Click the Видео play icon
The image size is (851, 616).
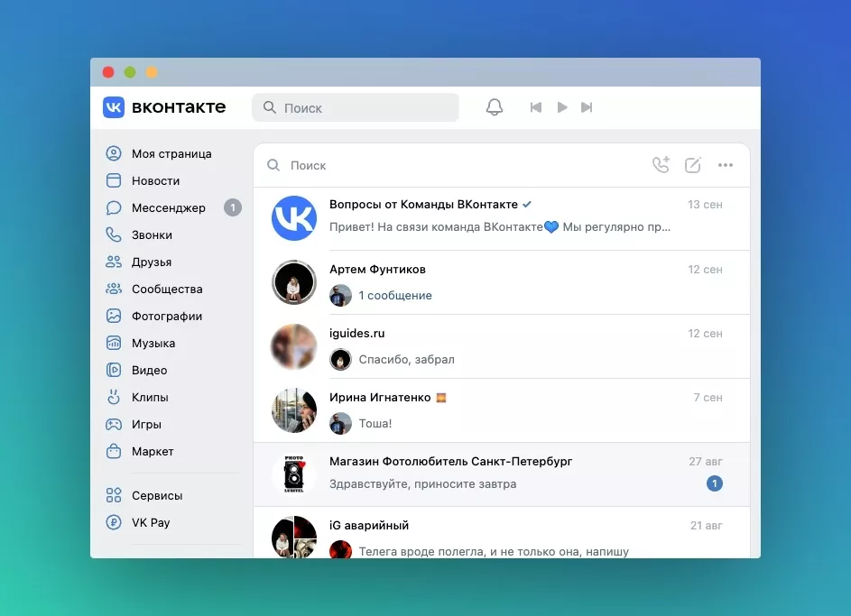[x=114, y=371]
